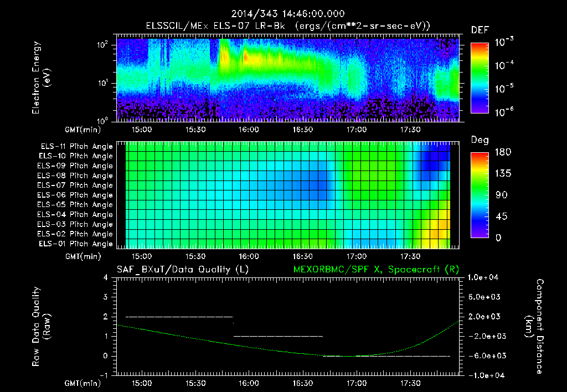
Task: Click the 10^2 tick label on the energy axis
Action: 102,44
